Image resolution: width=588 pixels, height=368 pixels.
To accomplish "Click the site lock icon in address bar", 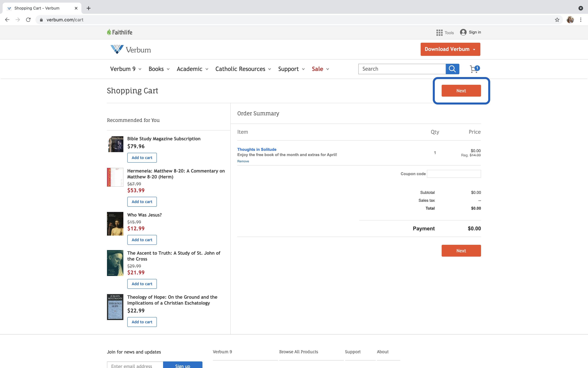I will coord(41,20).
